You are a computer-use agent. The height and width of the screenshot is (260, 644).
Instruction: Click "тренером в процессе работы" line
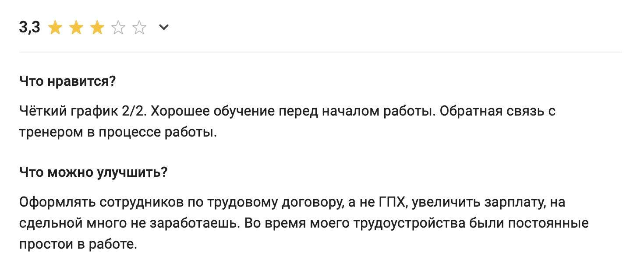click(x=118, y=132)
